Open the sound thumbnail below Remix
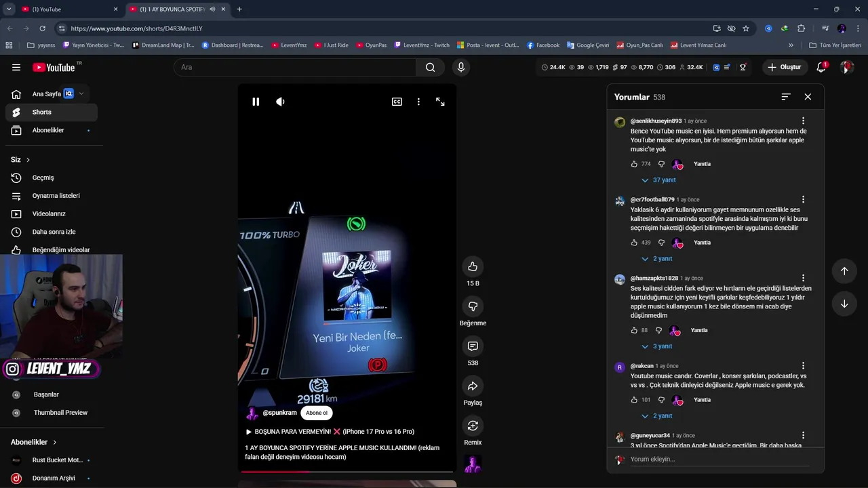 pos(473,464)
